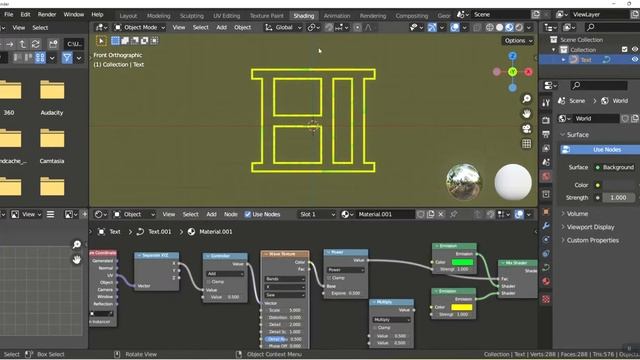Toggle Collection visibility eye in outliner

pyautogui.click(x=635, y=49)
